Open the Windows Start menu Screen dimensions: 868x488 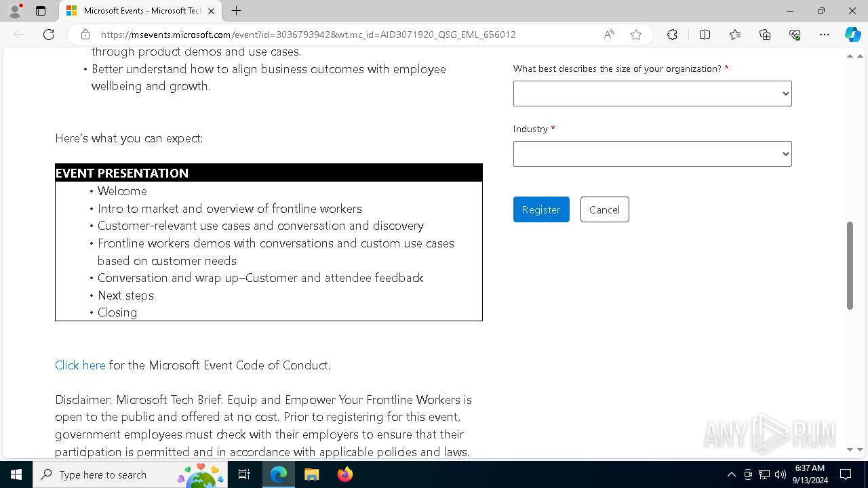(16, 474)
